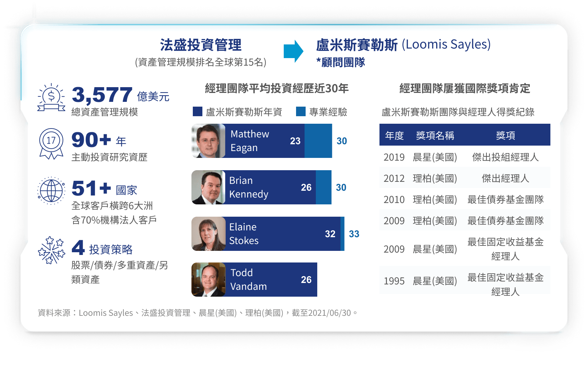The image size is (588, 378).
Task: Click Matthew Eagan's portrait photo
Action: point(208,141)
